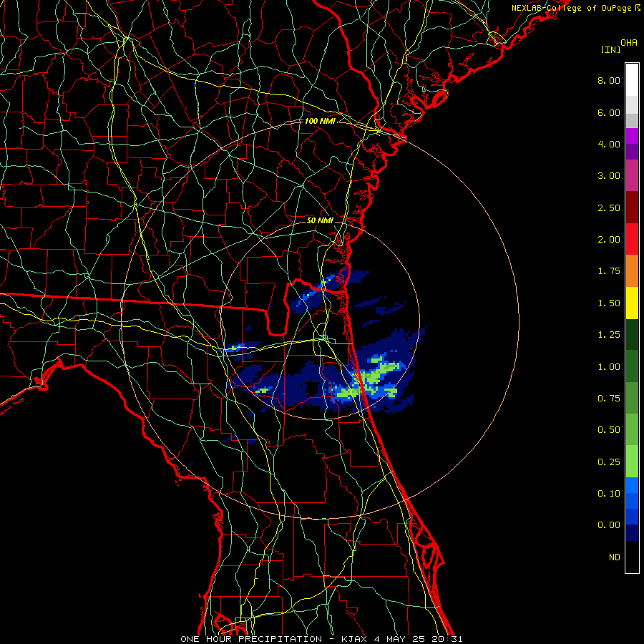
Task: Click the 'KJAX' radar site identifier
Action: pos(354,639)
